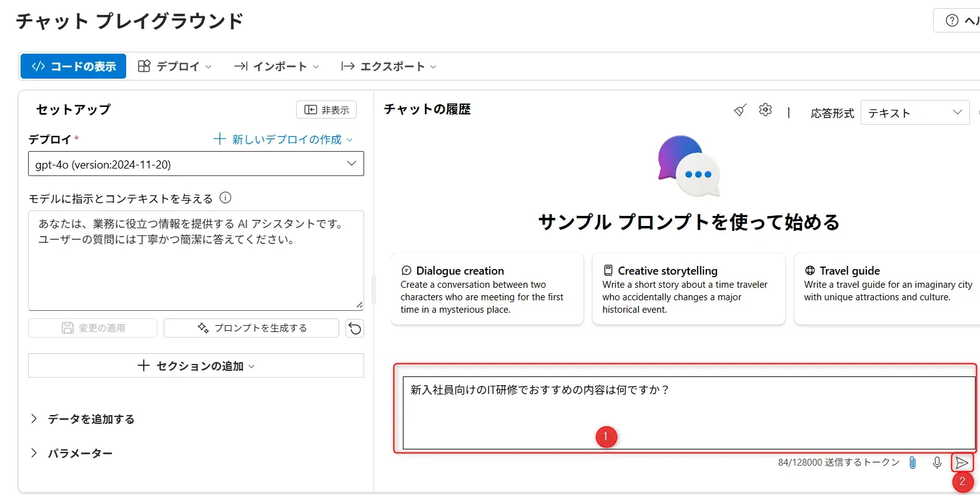Open the Export (エクスポート) menu
The height and width of the screenshot is (495, 980).
tap(389, 66)
